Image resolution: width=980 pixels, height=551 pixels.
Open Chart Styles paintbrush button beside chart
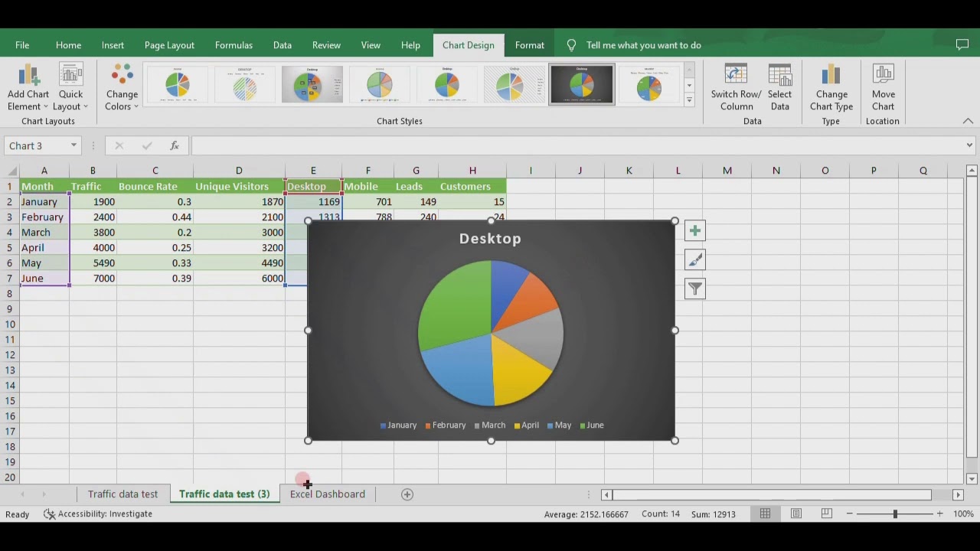click(694, 260)
